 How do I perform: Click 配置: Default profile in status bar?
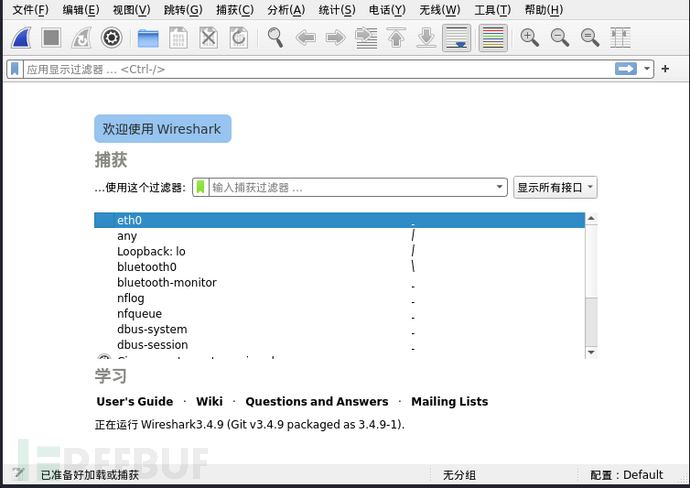coord(626,475)
